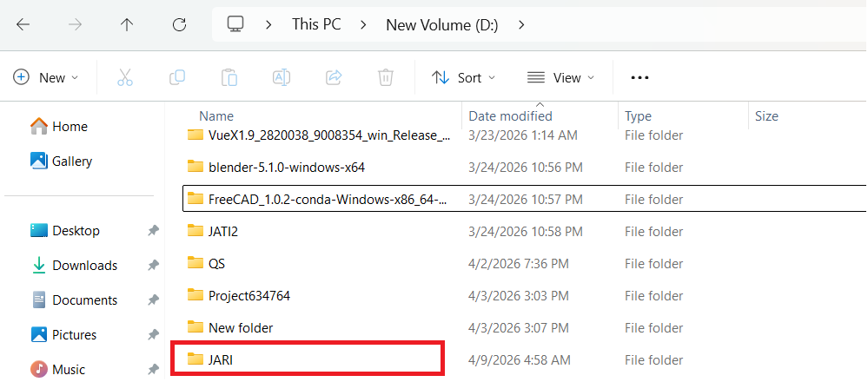Screen dimensions: 868x382
Task: Click the Back navigation arrow
Action: tap(23, 25)
